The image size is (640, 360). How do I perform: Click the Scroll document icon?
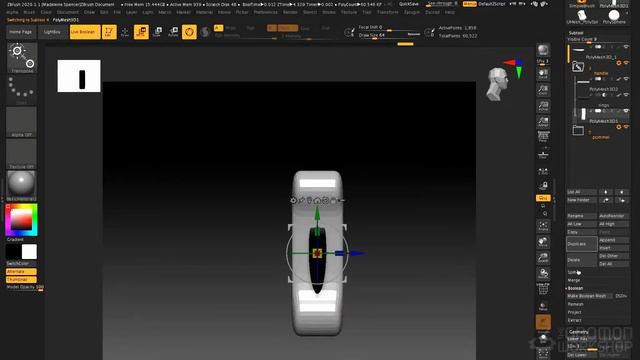coord(543,74)
